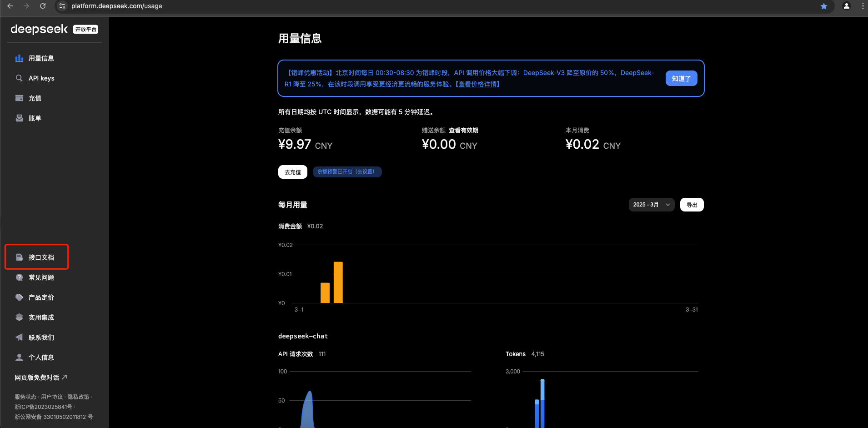Click the shorter orange spending bar

point(325,293)
